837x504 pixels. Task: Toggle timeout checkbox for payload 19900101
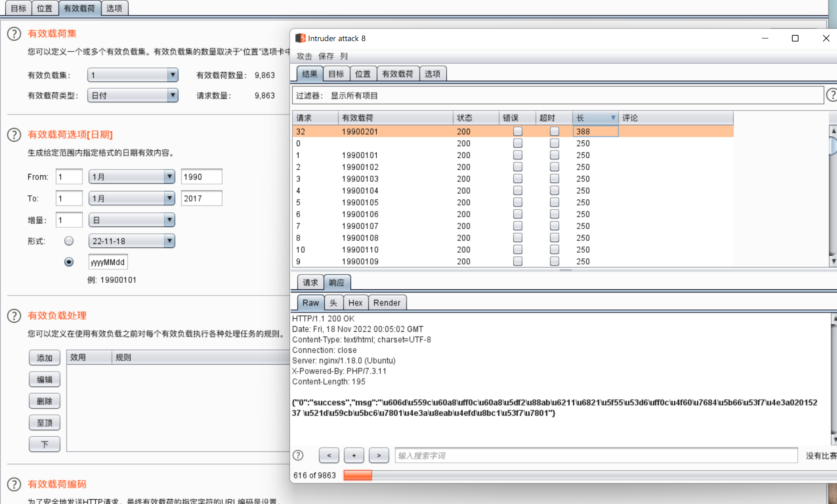point(554,155)
